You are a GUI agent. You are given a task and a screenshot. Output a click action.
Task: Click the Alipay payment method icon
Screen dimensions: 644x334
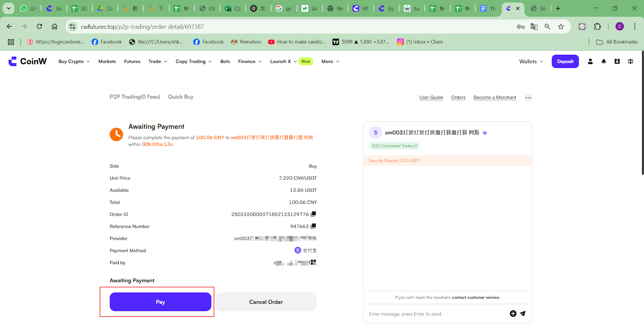[298, 250]
